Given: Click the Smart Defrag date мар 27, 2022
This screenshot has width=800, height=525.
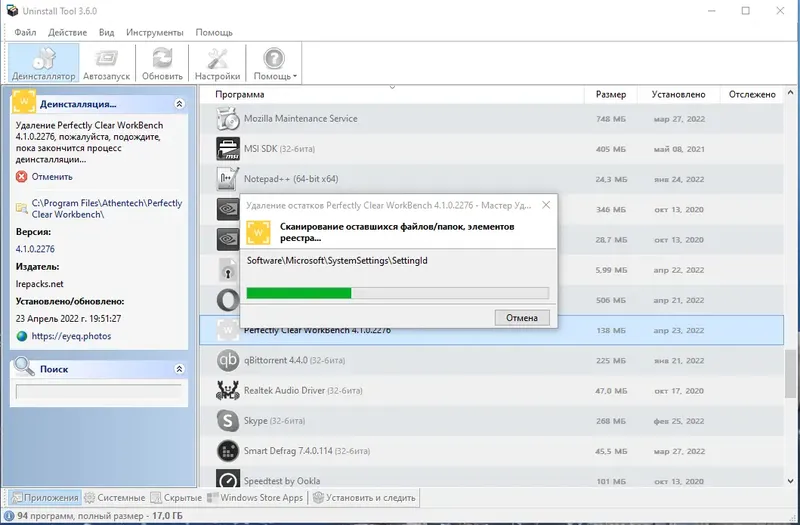Looking at the screenshot, I should click(679, 451).
